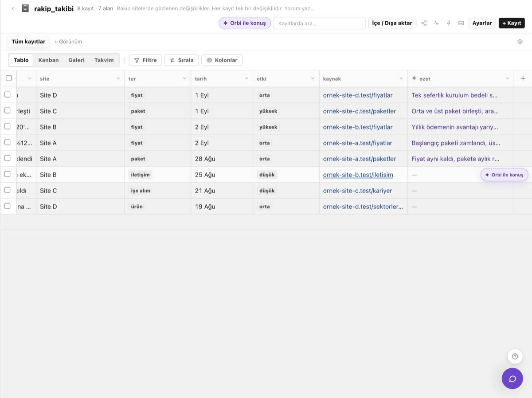This screenshot has height=398, width=532.
Task: Open the activity pulse icon
Action: pyautogui.click(x=436, y=23)
